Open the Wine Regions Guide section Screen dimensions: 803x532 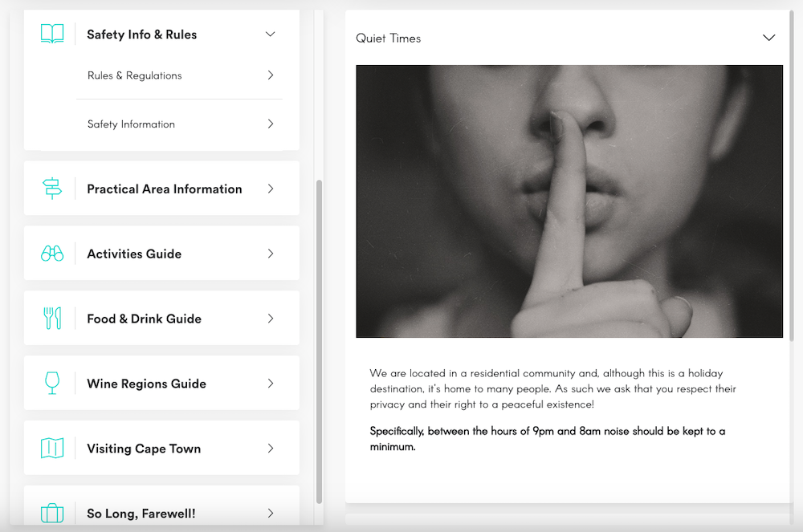(162, 383)
